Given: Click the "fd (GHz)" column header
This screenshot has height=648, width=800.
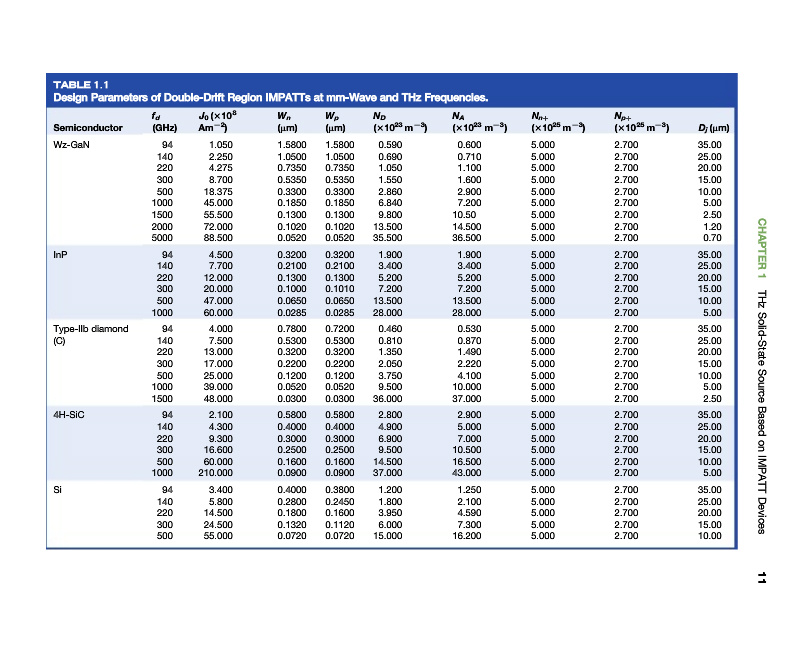Looking at the screenshot, I should click(158, 123).
